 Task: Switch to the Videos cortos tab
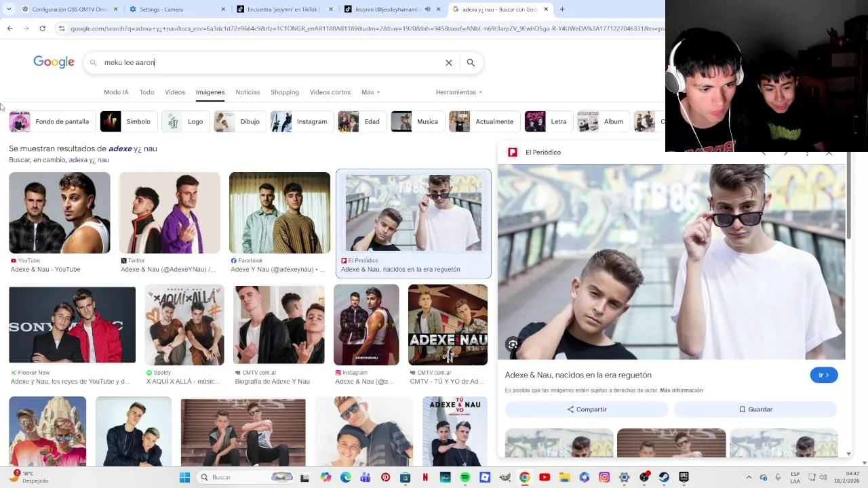click(330, 92)
